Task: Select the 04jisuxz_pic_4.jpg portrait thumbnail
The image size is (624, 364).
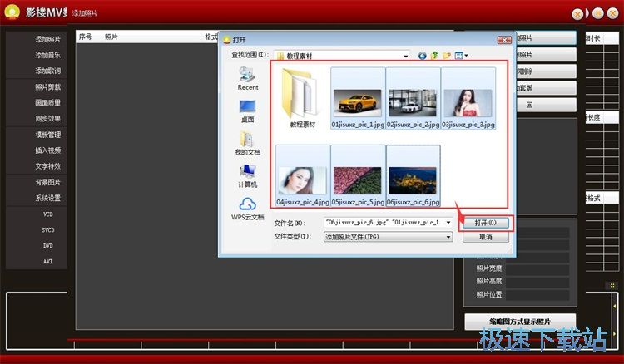Action: coord(302,175)
